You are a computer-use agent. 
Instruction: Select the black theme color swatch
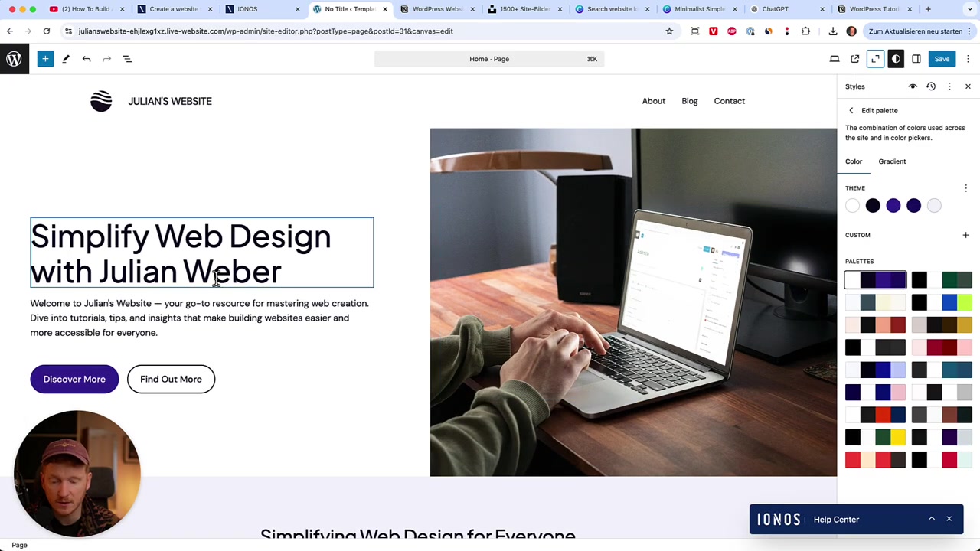(873, 205)
